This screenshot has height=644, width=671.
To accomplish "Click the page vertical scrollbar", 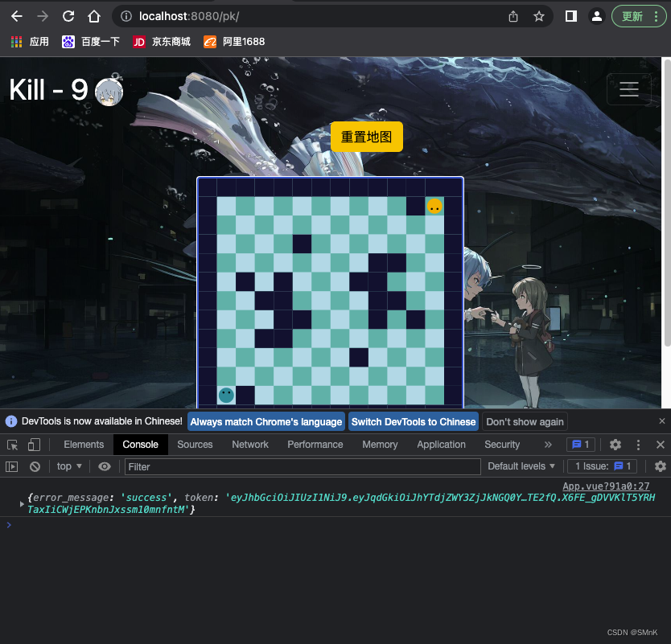I will coord(667,205).
